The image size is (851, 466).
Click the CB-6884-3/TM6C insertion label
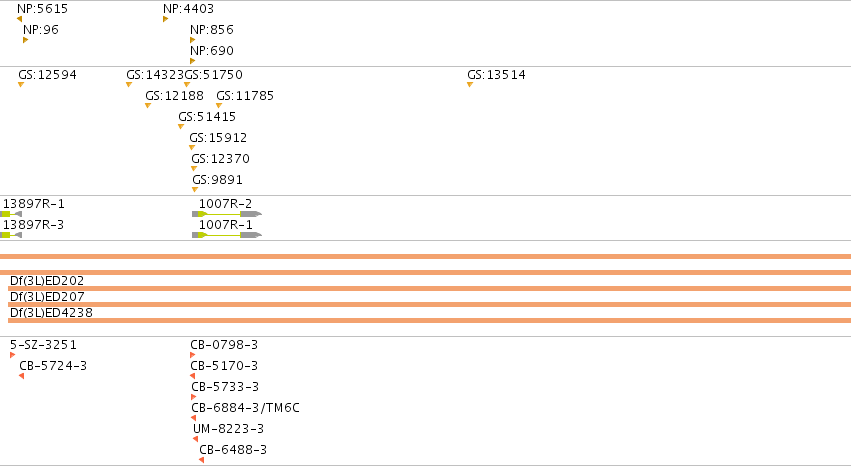point(245,408)
